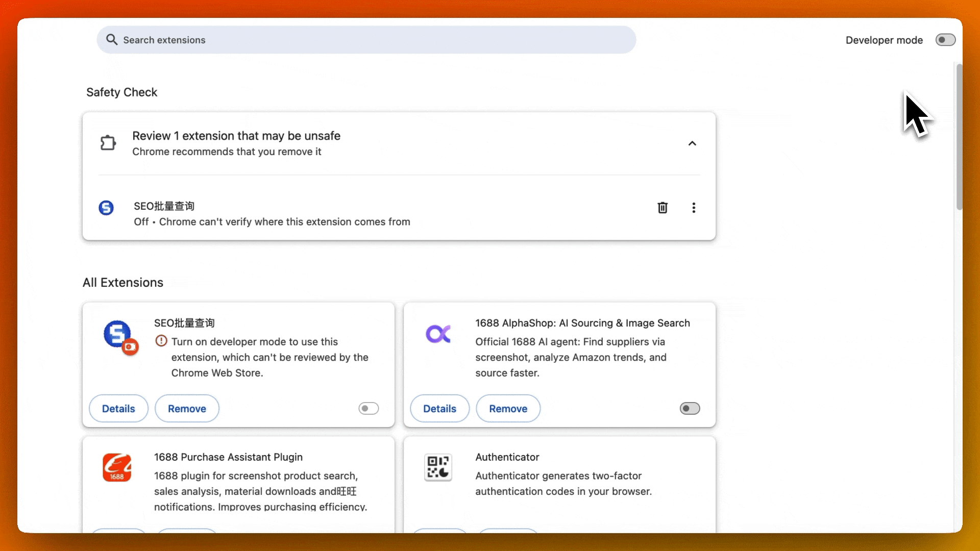The width and height of the screenshot is (980, 551).
Task: Click SEO批量查询 icon in Safety Check
Action: 106,208
